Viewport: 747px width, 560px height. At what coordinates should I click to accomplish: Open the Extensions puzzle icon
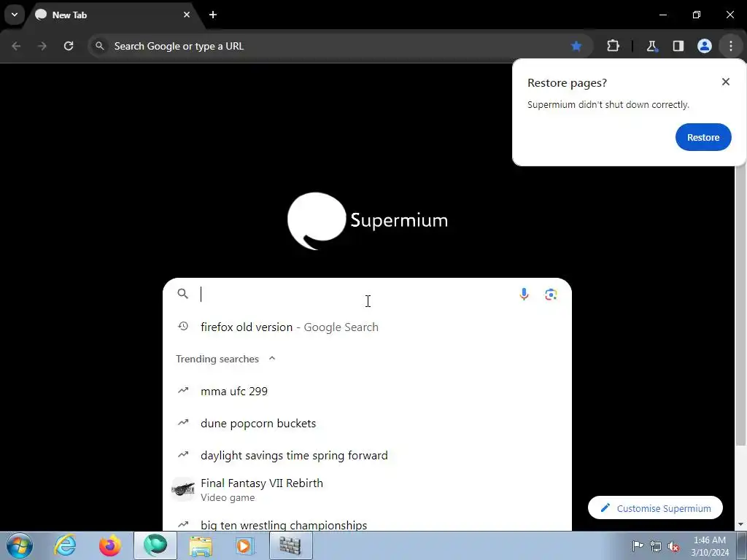[x=613, y=46]
